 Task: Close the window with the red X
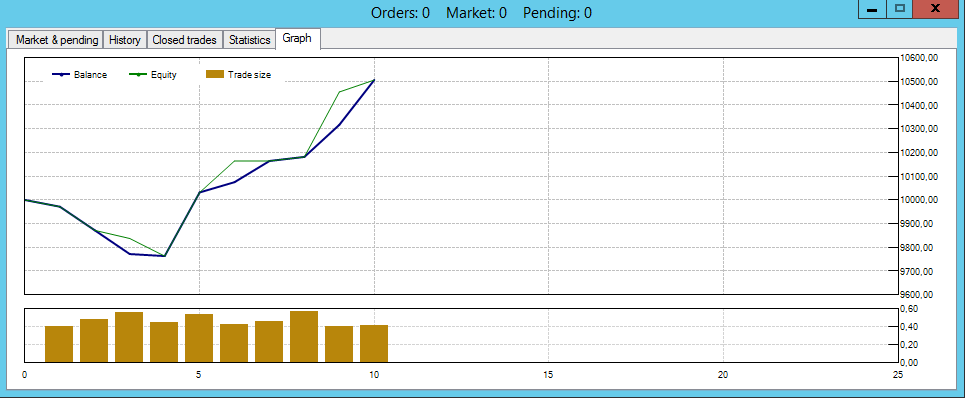point(935,9)
